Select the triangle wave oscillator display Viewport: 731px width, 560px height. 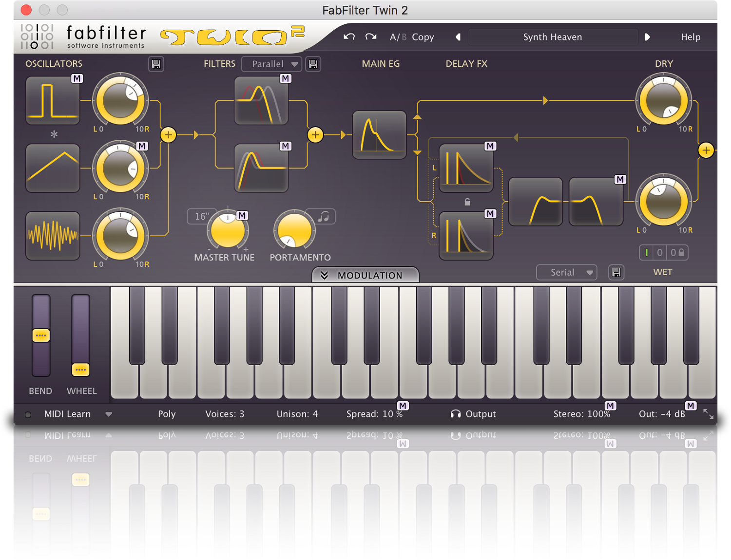pyautogui.click(x=53, y=168)
